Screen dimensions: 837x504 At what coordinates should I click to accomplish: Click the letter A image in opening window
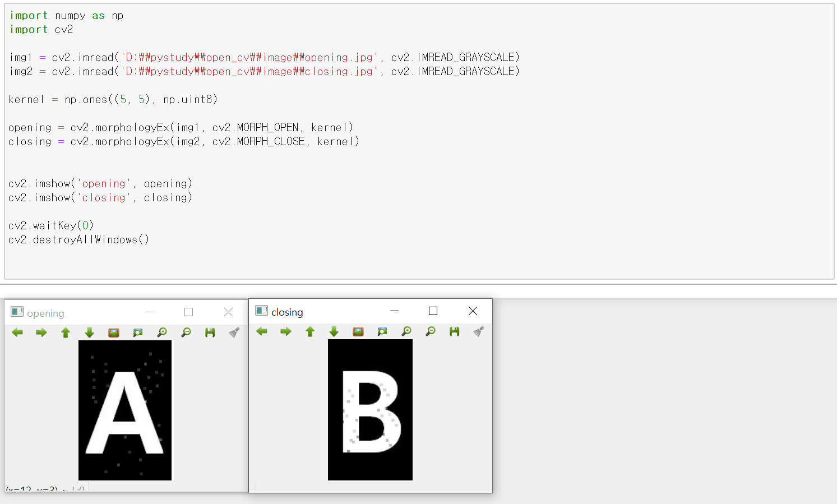pos(125,410)
